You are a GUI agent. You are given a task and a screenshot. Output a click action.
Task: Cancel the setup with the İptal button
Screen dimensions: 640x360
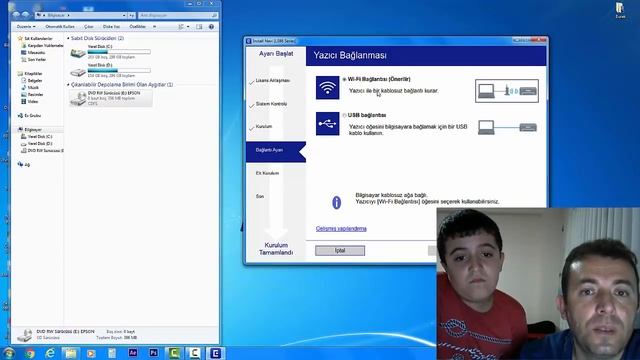[x=340, y=251]
